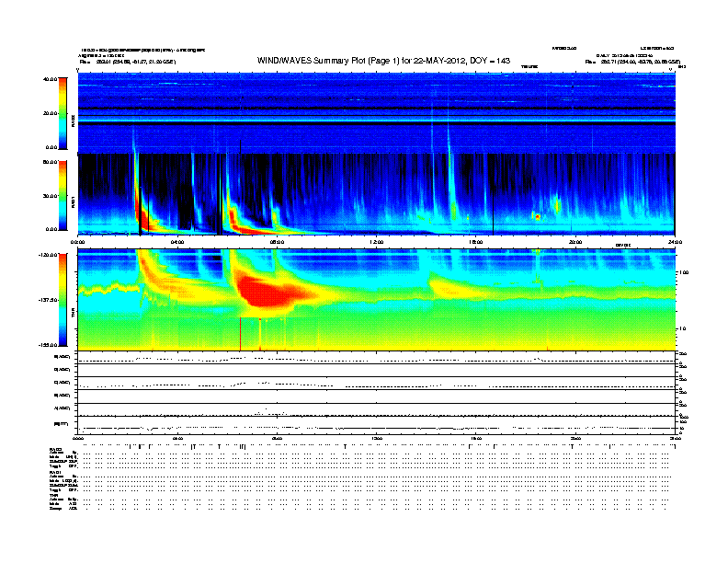Click the 12:00 label on bottom time axis
This screenshot has width=728, height=563.
(377, 438)
